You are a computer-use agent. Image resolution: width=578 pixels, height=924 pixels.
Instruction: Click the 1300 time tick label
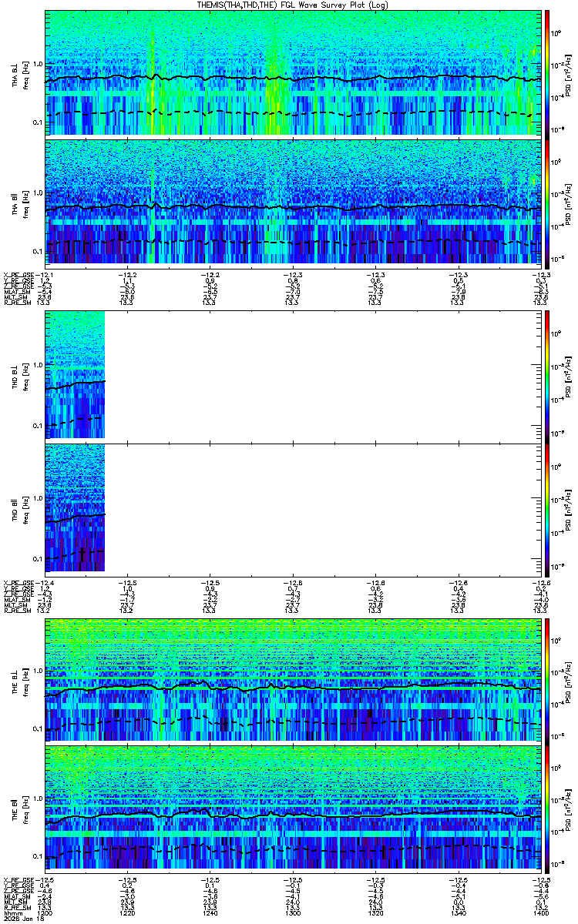(x=292, y=912)
